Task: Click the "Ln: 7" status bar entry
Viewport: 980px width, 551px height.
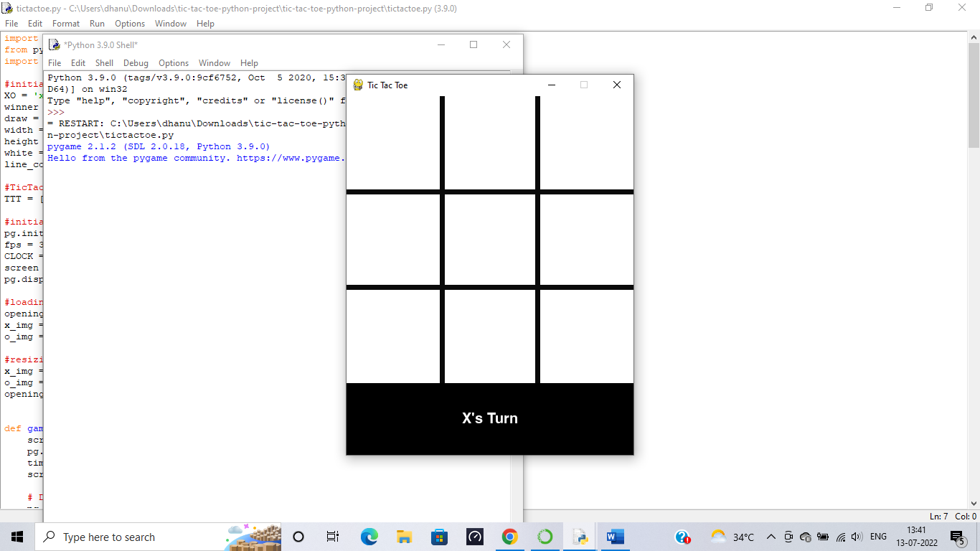Action: tap(939, 516)
